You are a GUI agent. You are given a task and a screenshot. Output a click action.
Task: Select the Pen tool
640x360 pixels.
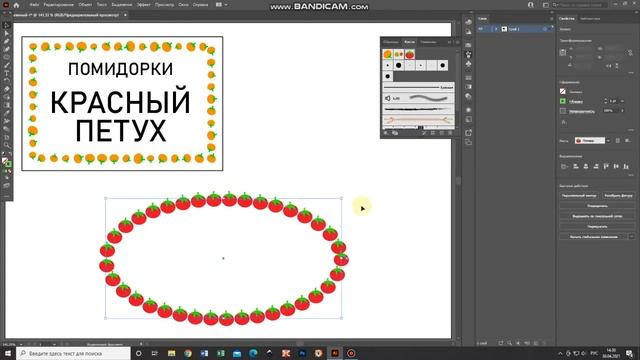click(x=6, y=41)
